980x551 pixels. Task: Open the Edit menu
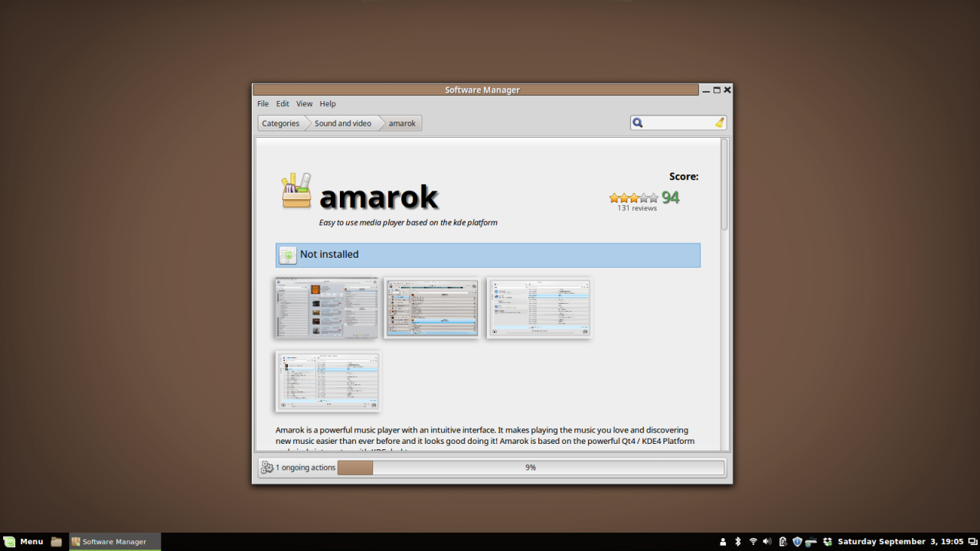[283, 104]
